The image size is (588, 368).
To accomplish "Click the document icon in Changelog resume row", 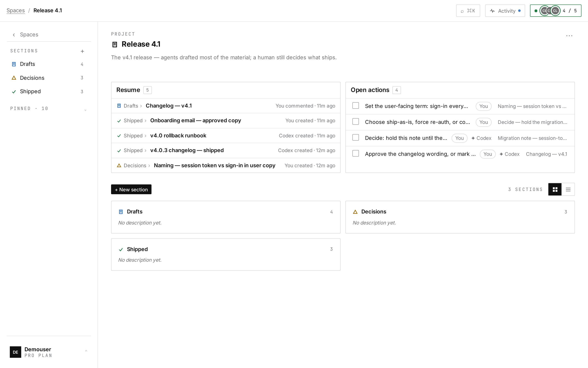I will tap(119, 106).
